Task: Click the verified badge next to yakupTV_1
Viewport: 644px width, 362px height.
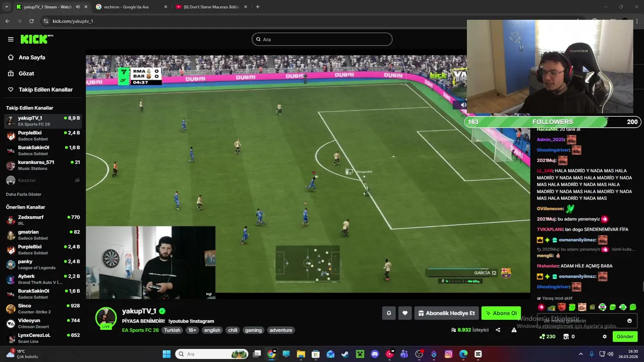Action: [162, 311]
